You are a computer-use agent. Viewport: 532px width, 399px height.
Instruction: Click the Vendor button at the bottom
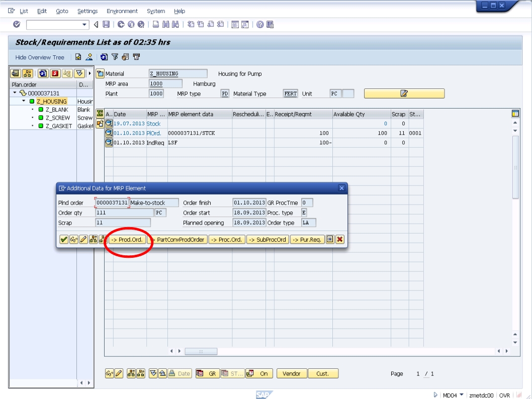click(x=292, y=373)
